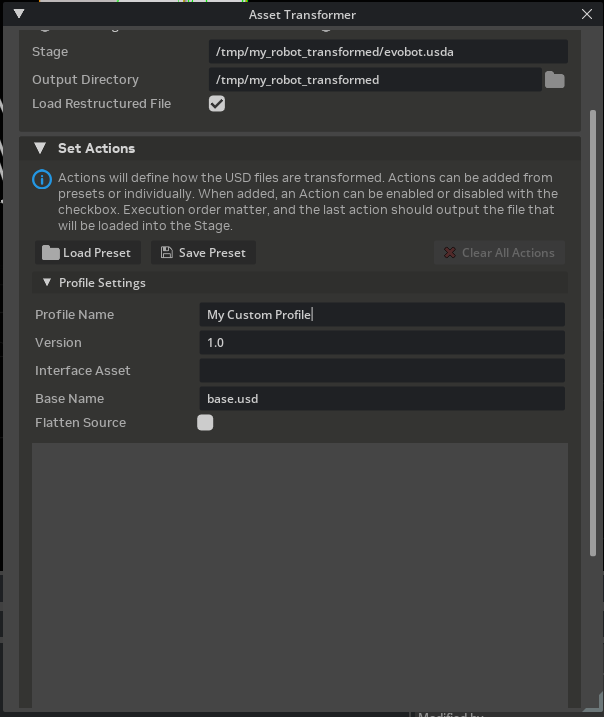Focus the Profile Name field
Viewport: 604px width, 717px height.
[x=382, y=315]
